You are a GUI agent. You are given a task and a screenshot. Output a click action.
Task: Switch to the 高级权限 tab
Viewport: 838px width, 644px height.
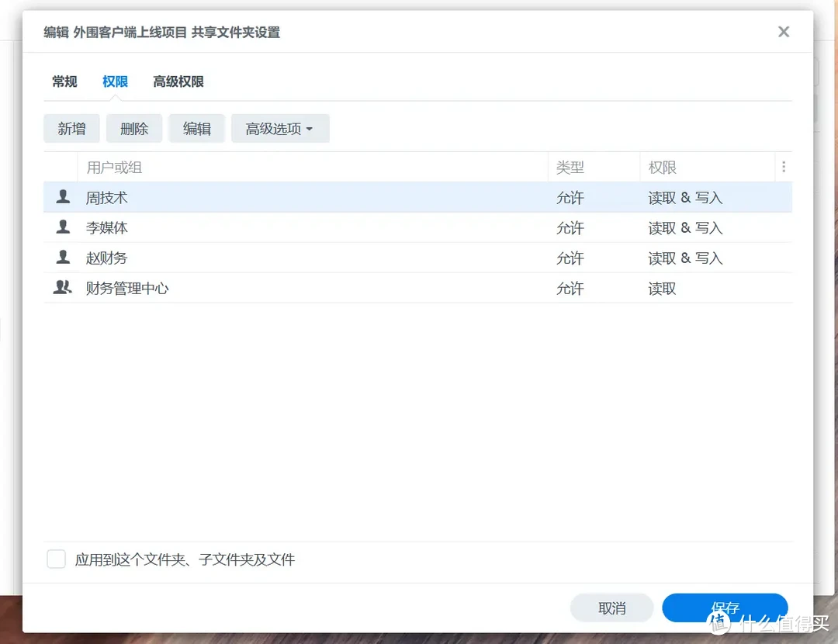[178, 81]
